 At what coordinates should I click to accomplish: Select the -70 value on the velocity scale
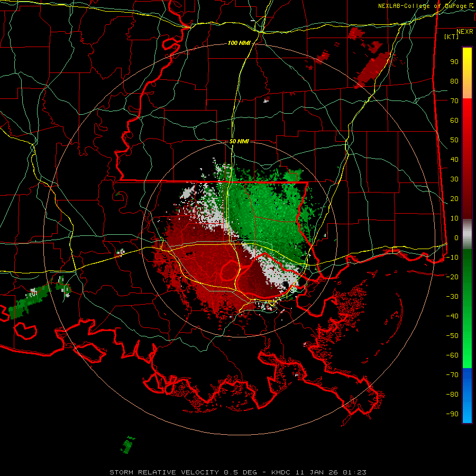click(x=452, y=375)
